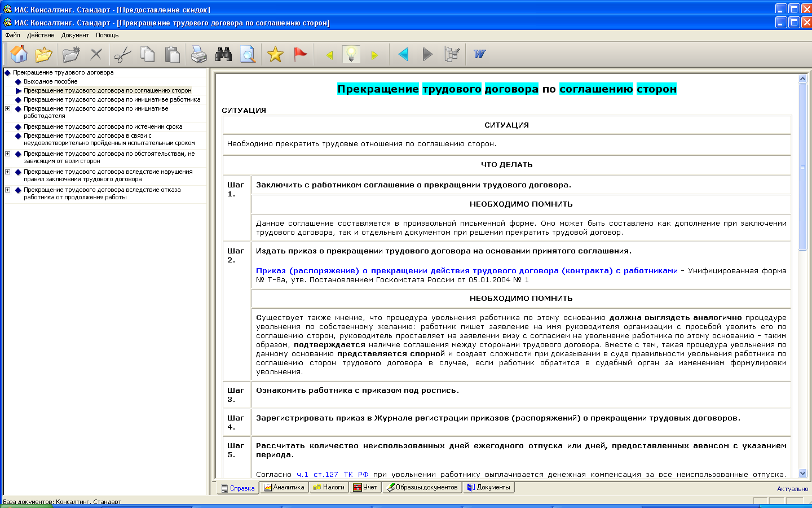Click the document vertical scrollbar thumb
Image resolution: width=812 pixels, height=508 pixels.
(803, 167)
